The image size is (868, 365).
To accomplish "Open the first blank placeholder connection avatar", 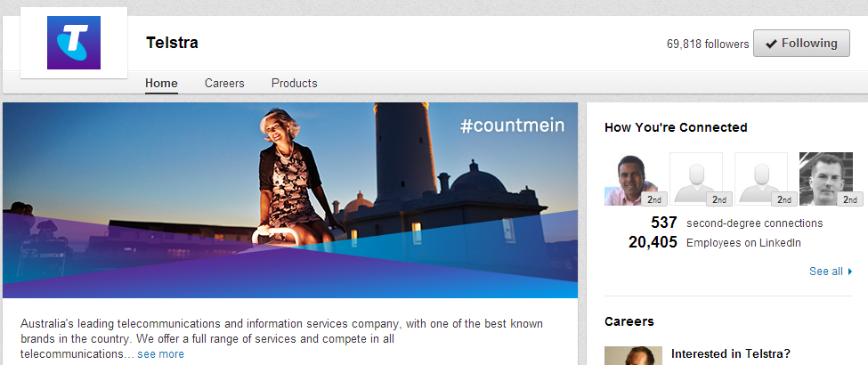I will 696,179.
